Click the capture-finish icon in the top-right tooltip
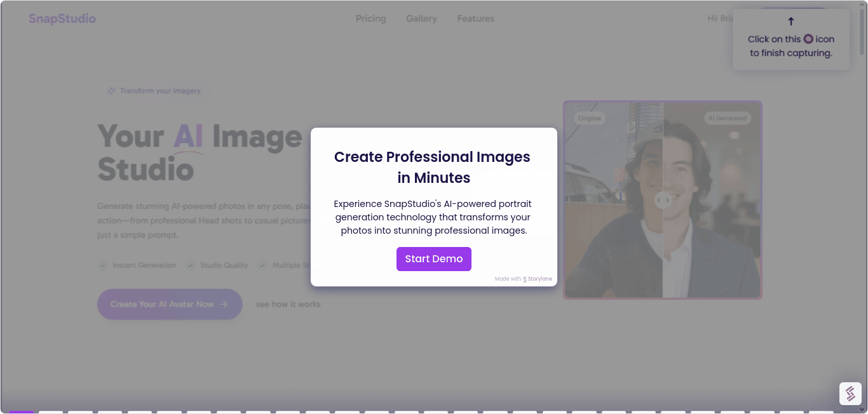The width and height of the screenshot is (868, 414). tap(808, 39)
